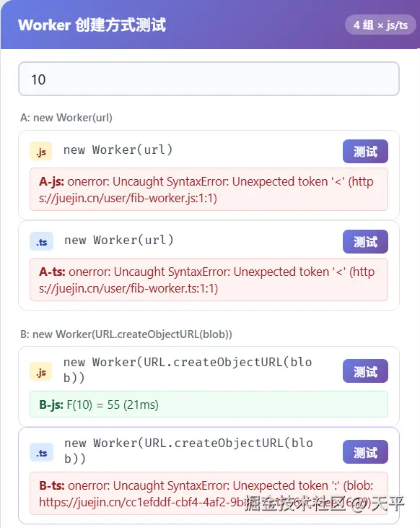Run the B-js createObjectURL blob test
This screenshot has height=528, width=420.
coord(365,371)
